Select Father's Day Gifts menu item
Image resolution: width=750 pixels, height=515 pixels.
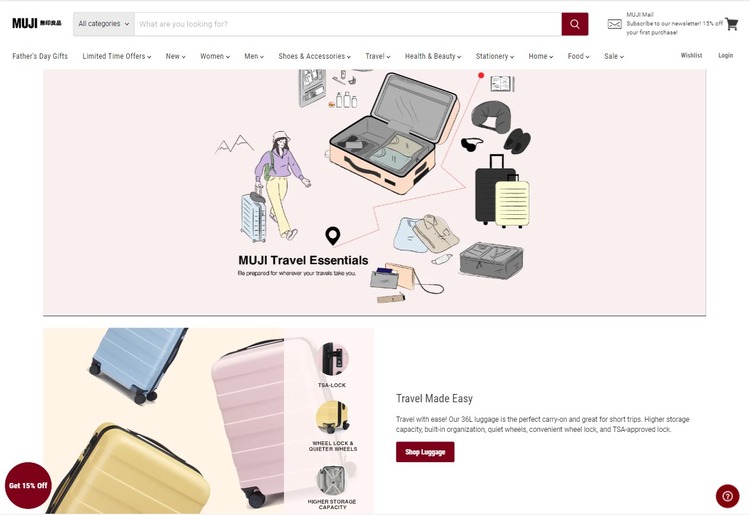(x=40, y=56)
